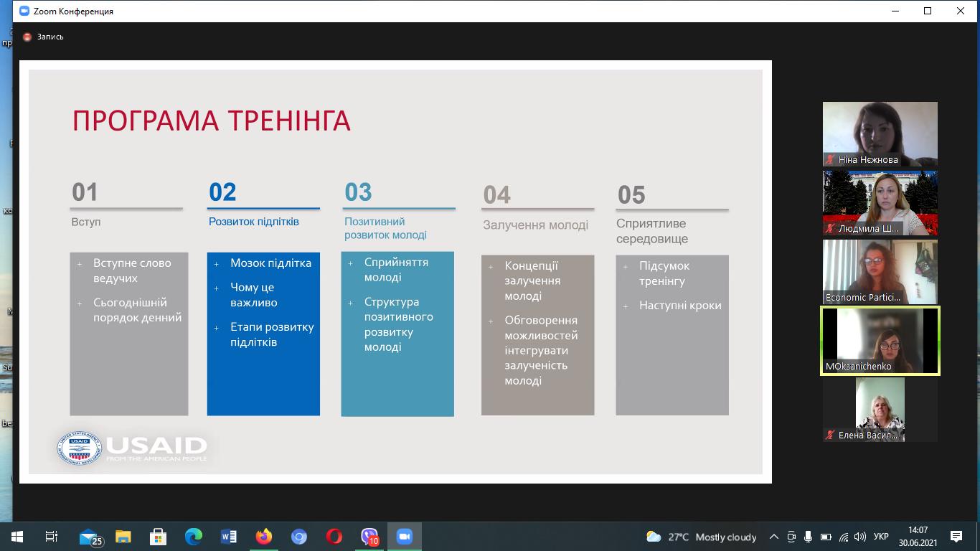Expand hidden system tray icons chevron
The image size is (980, 551).
click(x=774, y=537)
